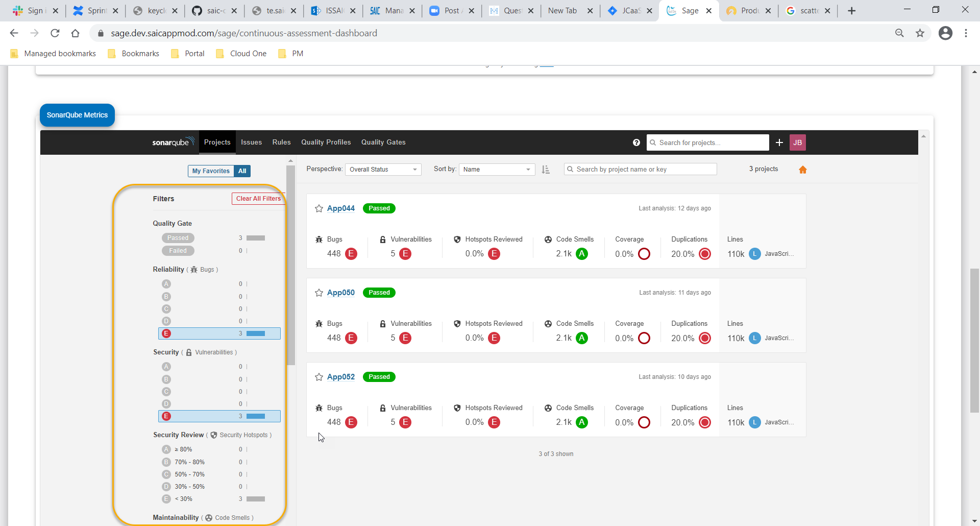
Task: Click App050 Duplications red indicator
Action: 705,338
